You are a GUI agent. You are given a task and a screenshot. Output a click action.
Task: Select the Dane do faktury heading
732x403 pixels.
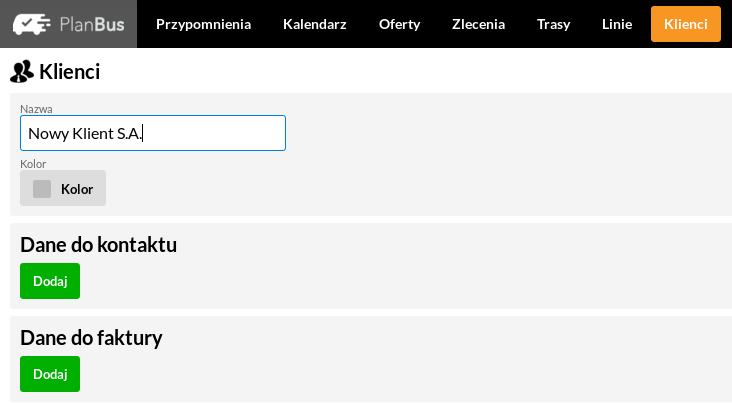pos(91,338)
